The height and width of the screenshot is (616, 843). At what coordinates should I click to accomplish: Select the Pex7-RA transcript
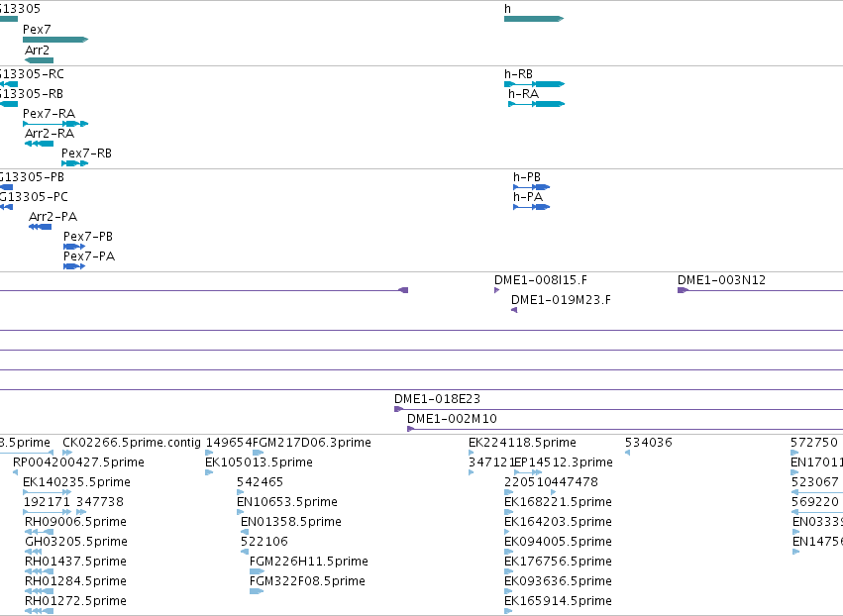pos(55,124)
